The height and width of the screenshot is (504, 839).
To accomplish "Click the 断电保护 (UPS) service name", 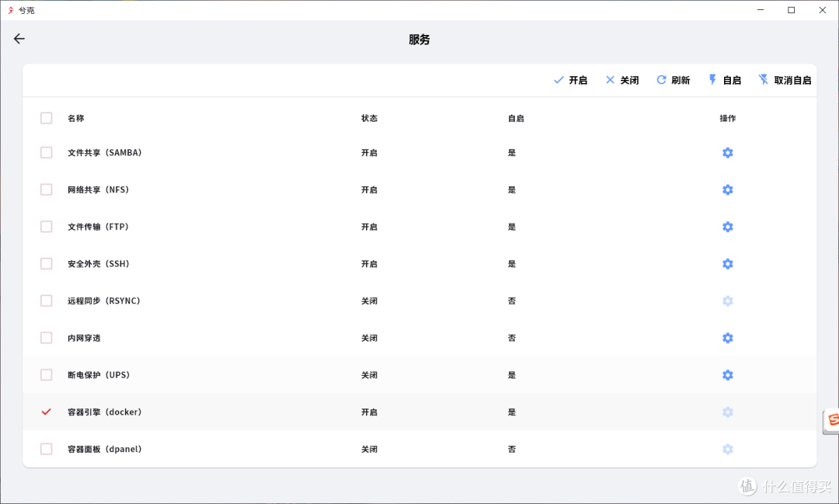I will [x=99, y=375].
